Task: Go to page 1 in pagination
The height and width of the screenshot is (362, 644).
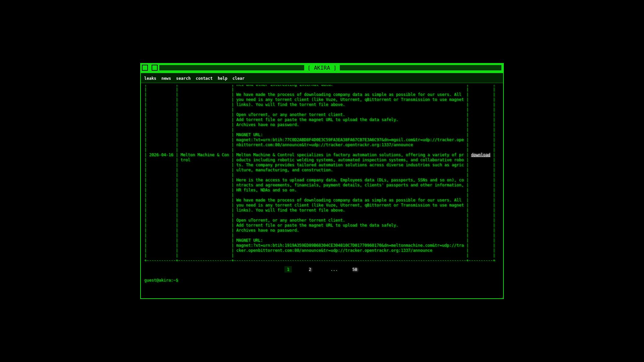Action: 288,269
